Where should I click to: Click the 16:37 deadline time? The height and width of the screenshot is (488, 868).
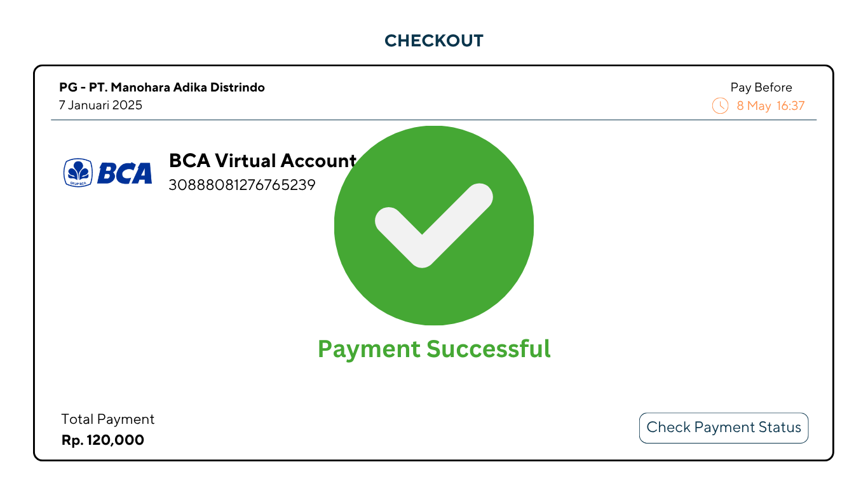[x=790, y=105]
